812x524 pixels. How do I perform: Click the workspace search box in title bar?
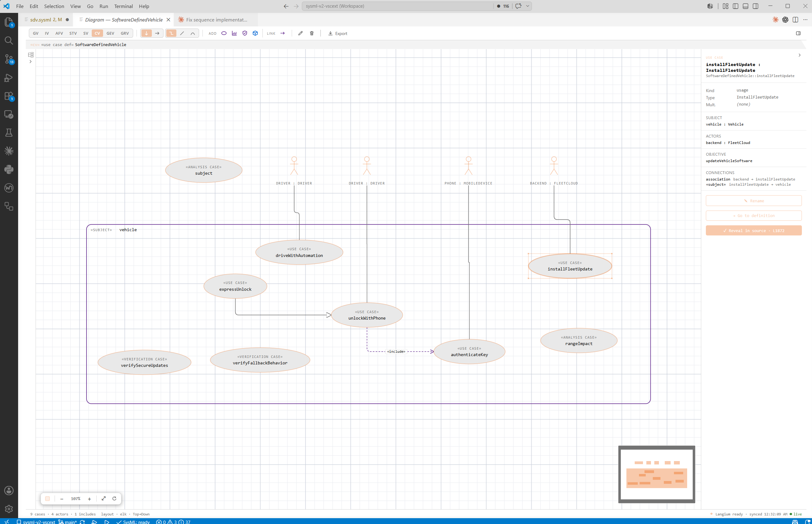(x=397, y=6)
